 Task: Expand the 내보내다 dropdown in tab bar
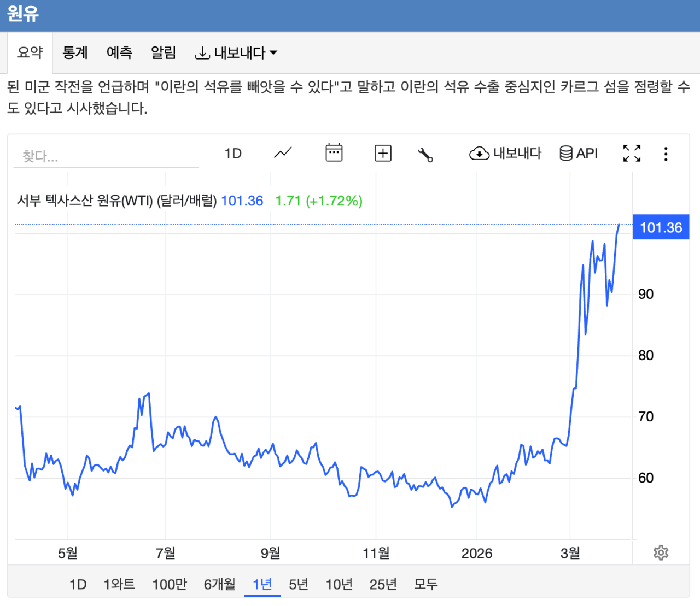point(236,53)
